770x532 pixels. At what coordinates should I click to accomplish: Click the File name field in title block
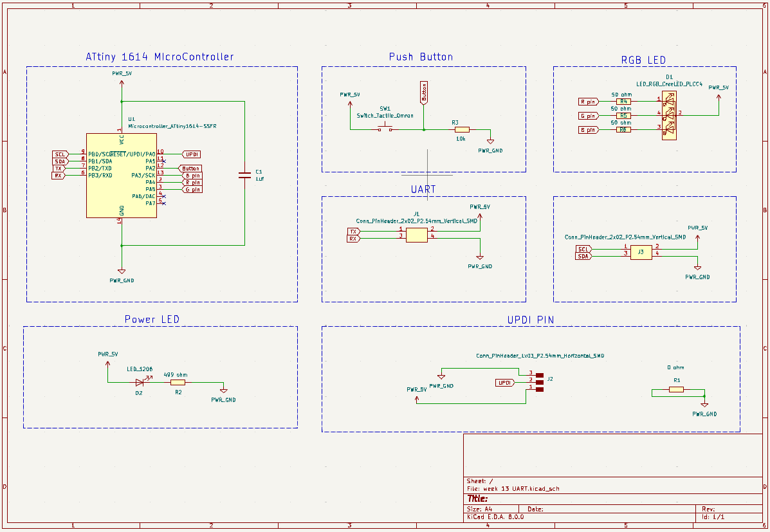point(513,489)
